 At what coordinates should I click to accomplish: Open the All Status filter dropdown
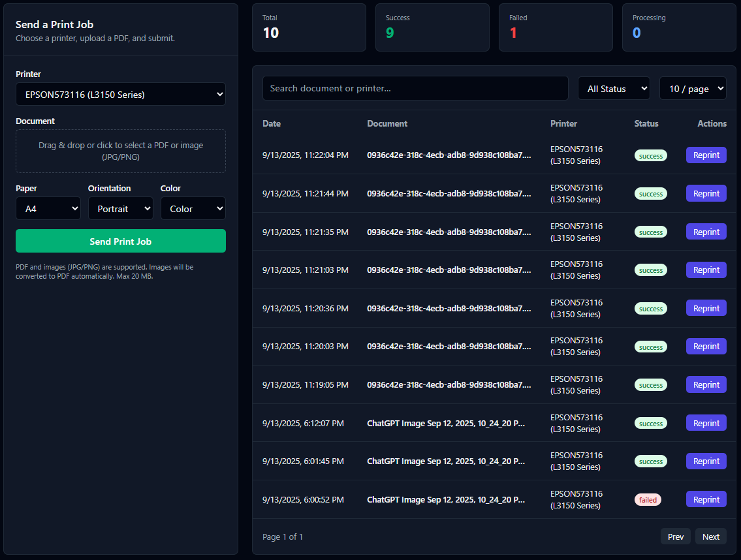[x=613, y=87]
